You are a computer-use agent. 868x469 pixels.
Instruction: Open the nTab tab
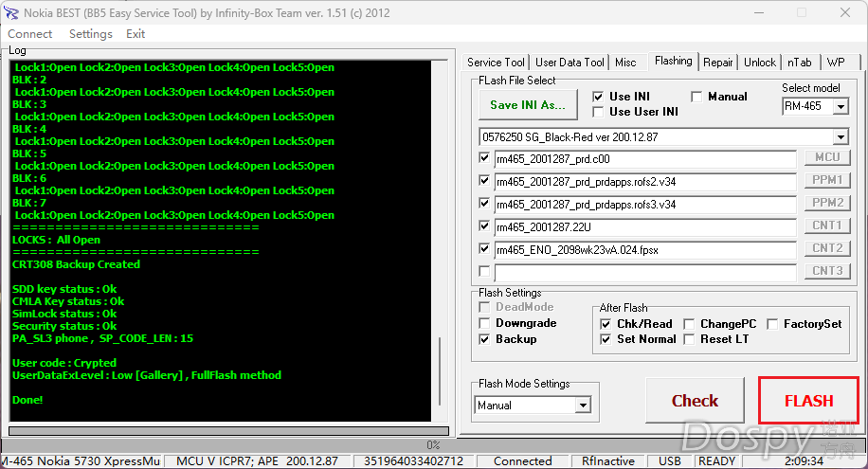[800, 62]
